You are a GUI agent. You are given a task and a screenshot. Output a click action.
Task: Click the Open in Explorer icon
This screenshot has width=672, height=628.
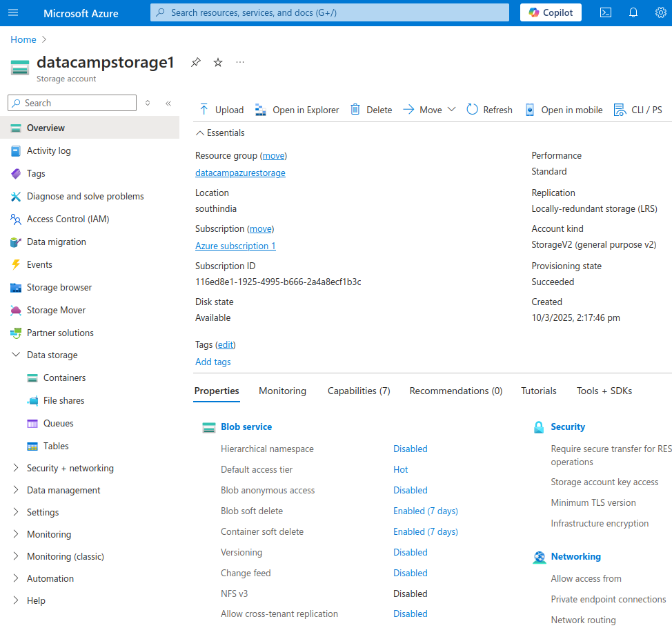pos(261,110)
